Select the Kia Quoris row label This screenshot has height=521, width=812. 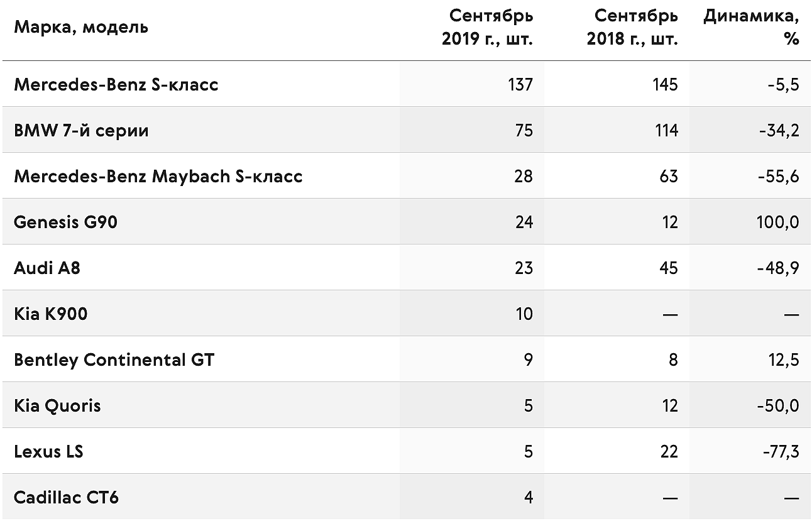[57, 405]
